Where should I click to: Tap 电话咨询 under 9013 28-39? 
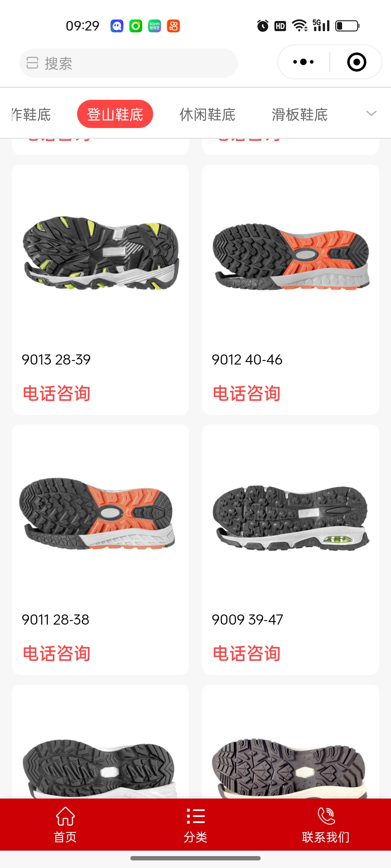[x=56, y=393]
